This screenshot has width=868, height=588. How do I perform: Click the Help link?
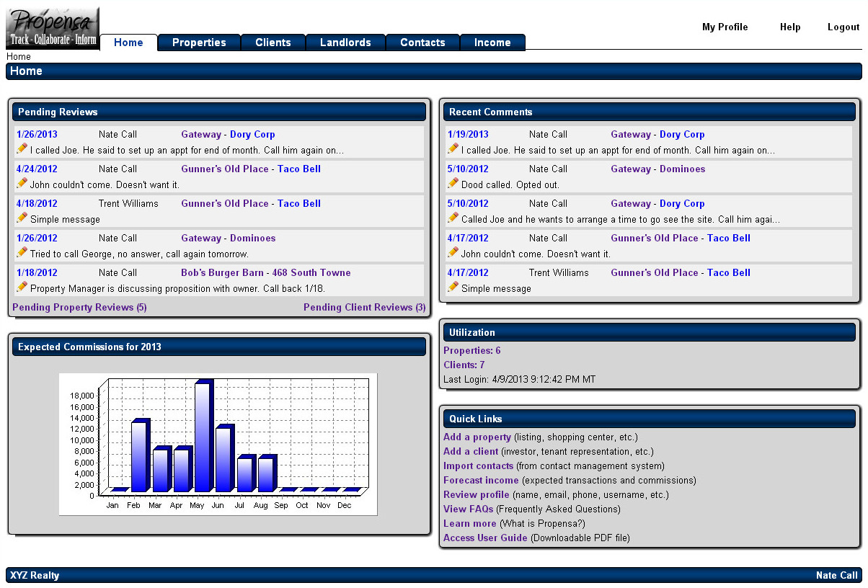click(790, 27)
